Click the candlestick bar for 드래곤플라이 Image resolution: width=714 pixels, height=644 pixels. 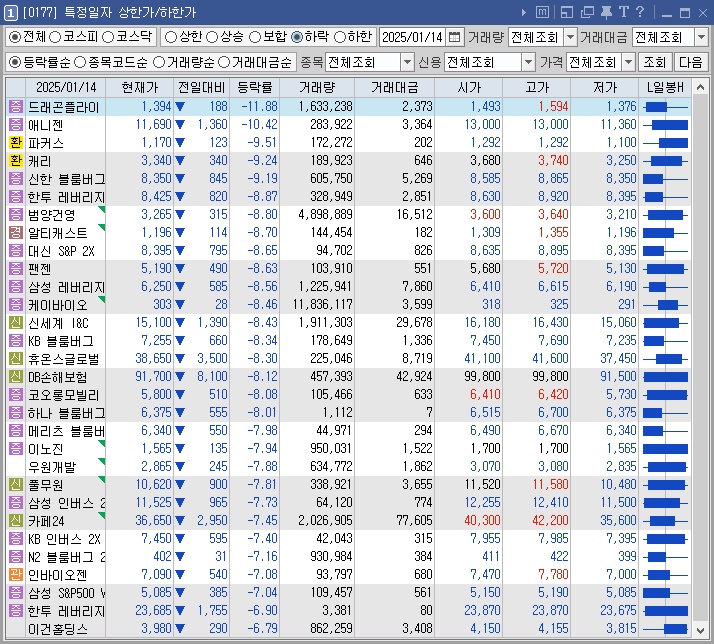pyautogui.click(x=665, y=107)
